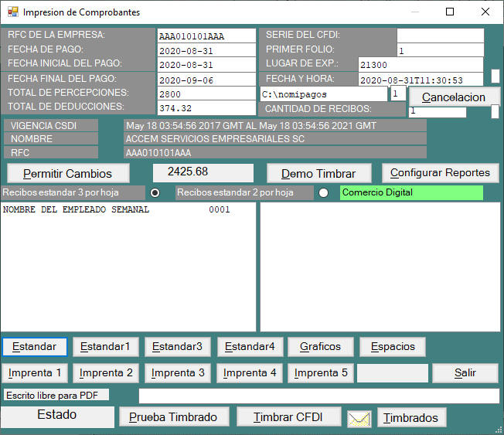
Task: Select Imprenta 2 layout
Action: pyautogui.click(x=107, y=373)
